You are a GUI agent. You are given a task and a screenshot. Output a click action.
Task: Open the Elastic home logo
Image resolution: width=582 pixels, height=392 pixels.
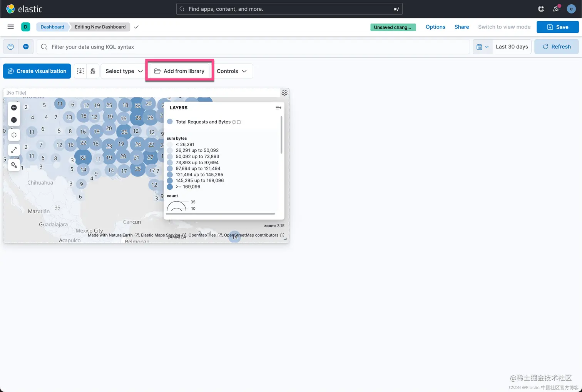tap(24, 9)
